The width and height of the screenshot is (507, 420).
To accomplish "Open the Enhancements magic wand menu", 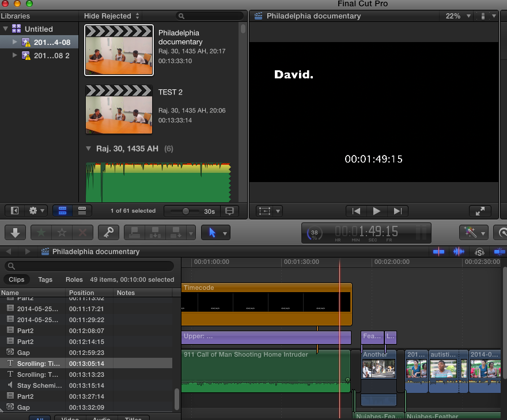I will (x=474, y=232).
